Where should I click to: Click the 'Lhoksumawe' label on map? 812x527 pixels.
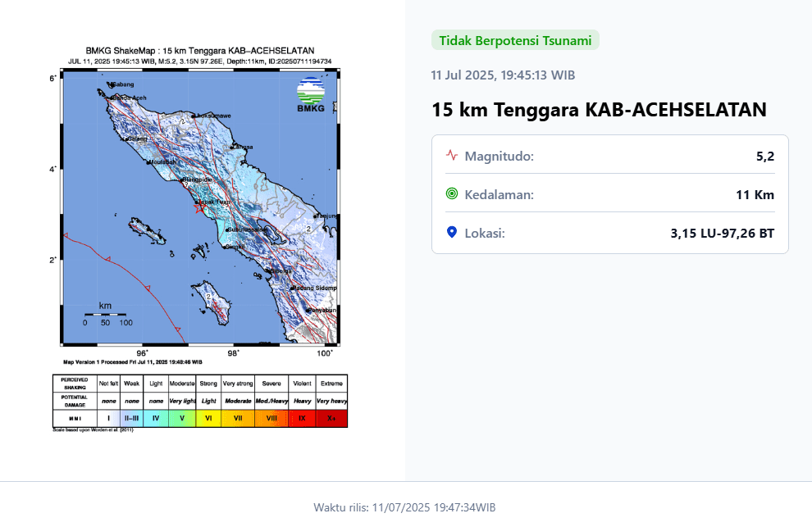pos(213,116)
